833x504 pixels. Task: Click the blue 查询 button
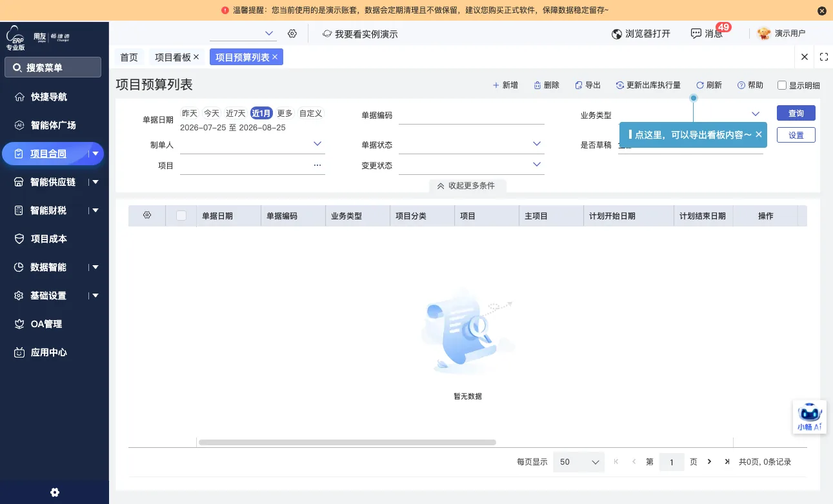click(796, 113)
